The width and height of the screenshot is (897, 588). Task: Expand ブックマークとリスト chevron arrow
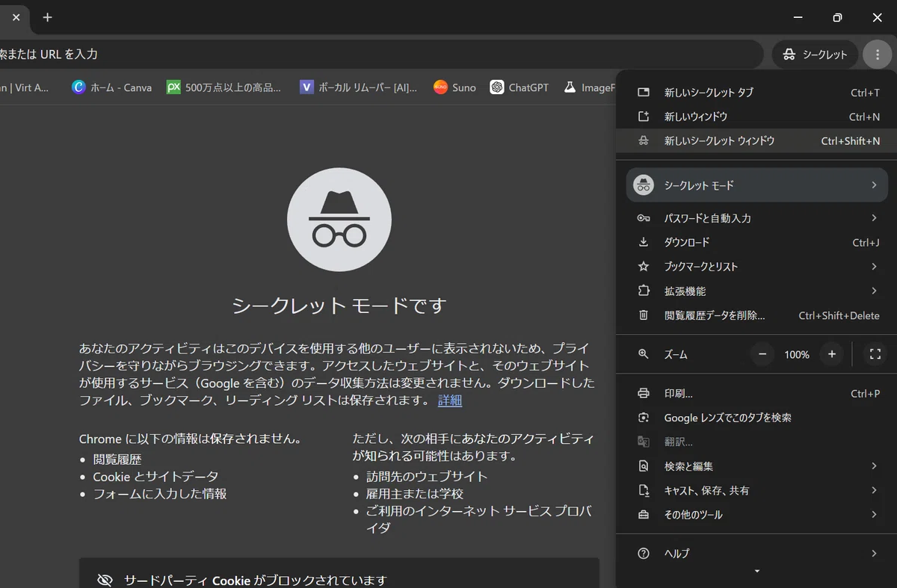tap(874, 267)
